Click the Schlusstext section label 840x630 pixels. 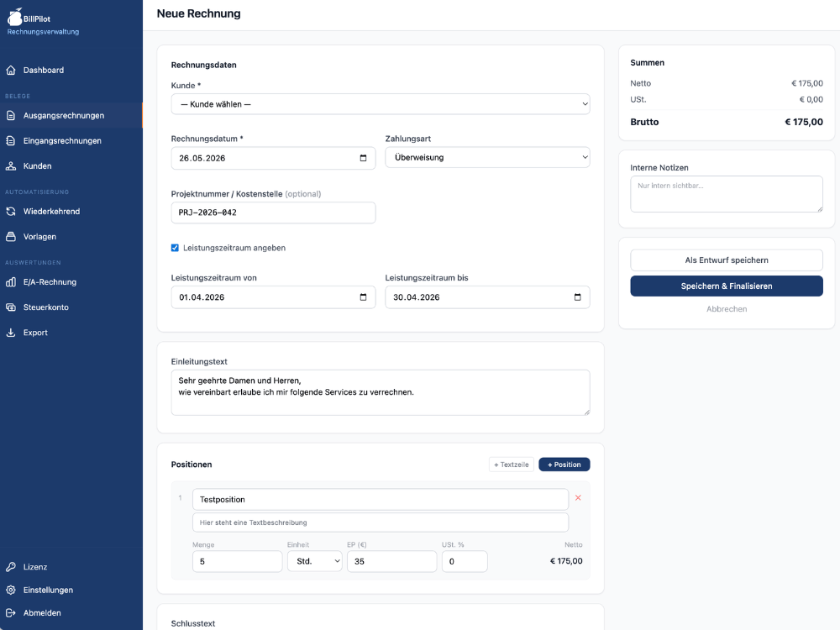coord(193,623)
